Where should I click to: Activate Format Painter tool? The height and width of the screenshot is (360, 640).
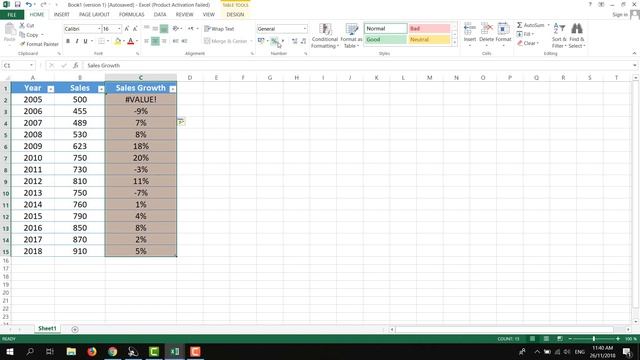point(39,44)
